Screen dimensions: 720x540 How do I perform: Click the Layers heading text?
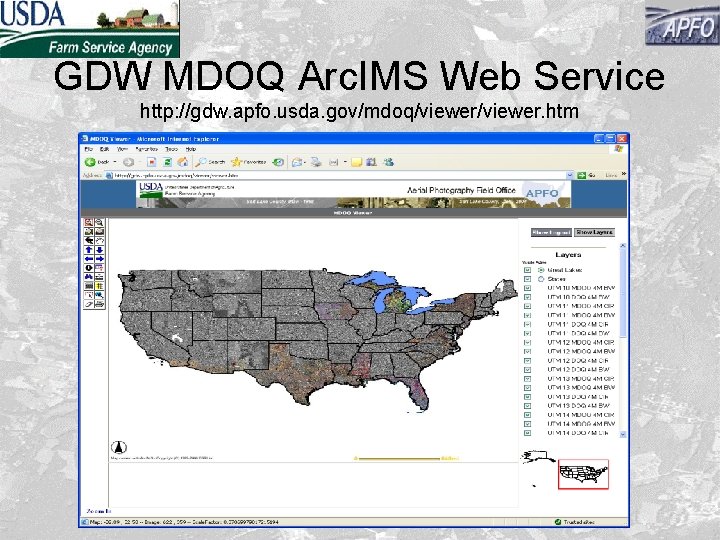pos(568,255)
